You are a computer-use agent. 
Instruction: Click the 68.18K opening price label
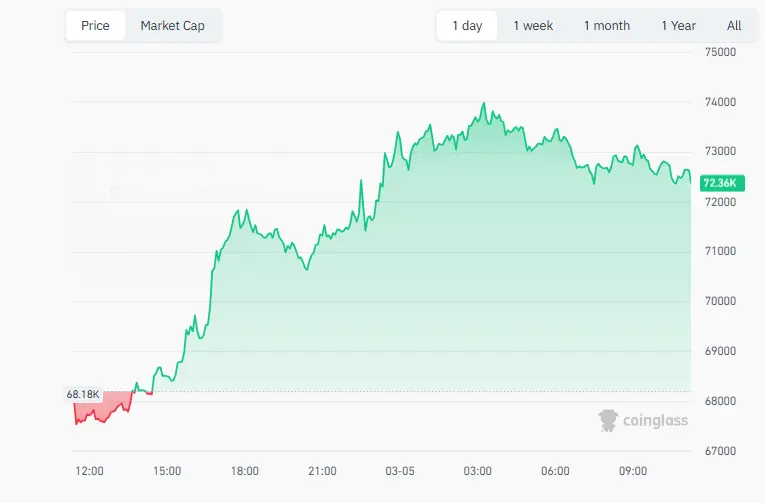click(x=84, y=394)
